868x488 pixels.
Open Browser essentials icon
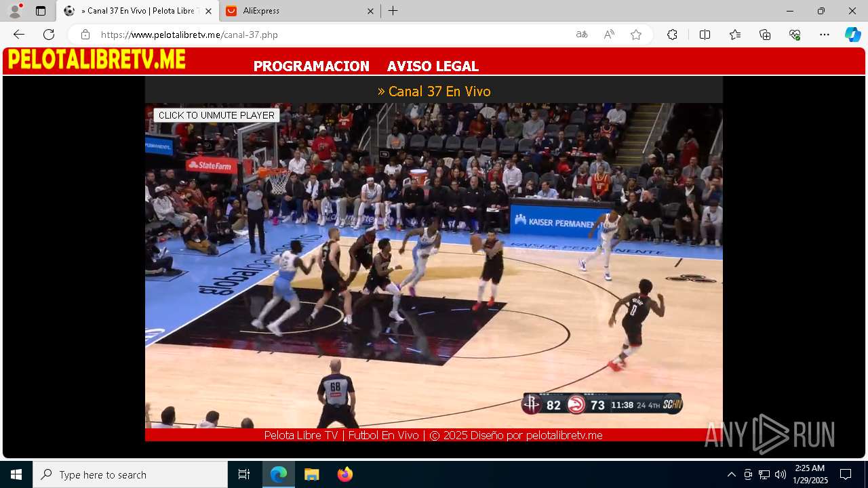(x=795, y=35)
